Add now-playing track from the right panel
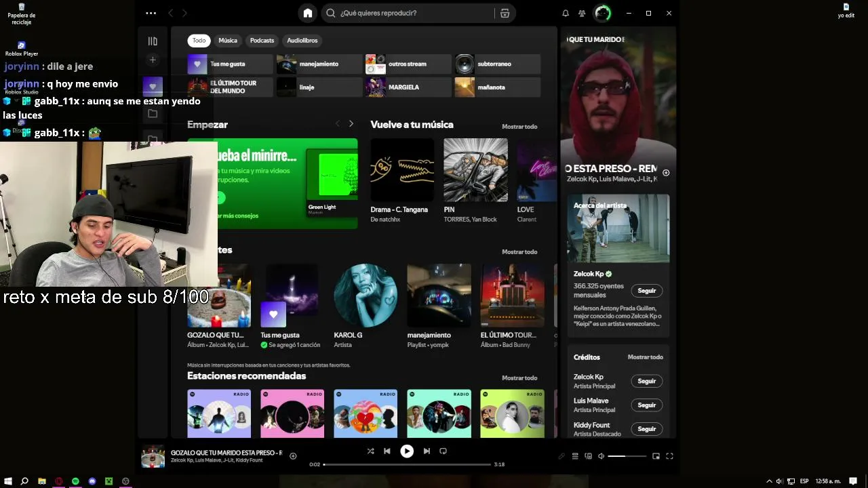This screenshot has height=488, width=868. 666,173
